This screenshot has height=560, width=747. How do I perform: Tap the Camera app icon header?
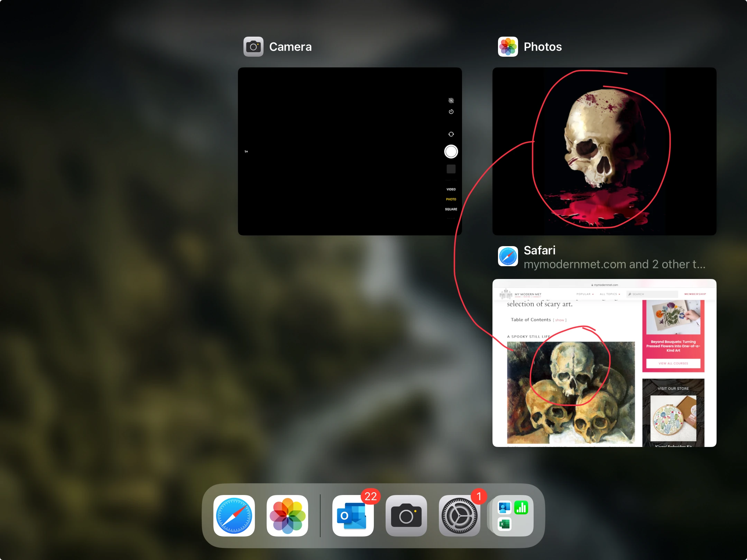tap(253, 47)
